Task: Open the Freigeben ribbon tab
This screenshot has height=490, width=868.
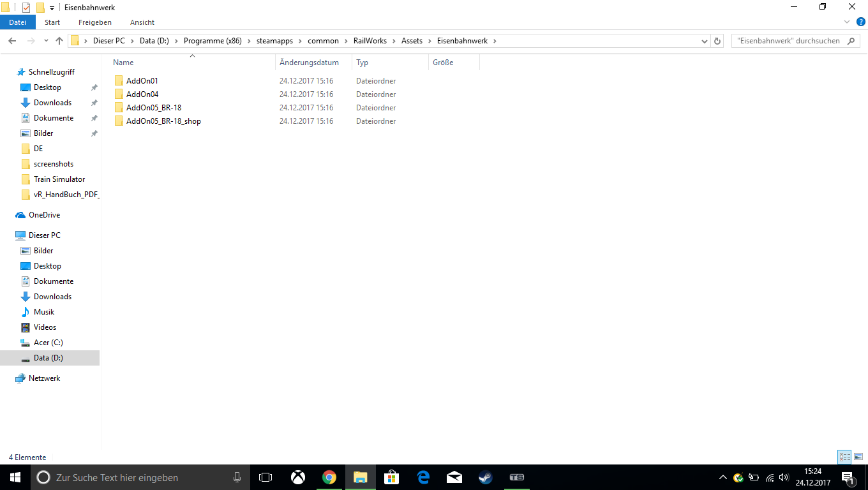Action: (95, 22)
